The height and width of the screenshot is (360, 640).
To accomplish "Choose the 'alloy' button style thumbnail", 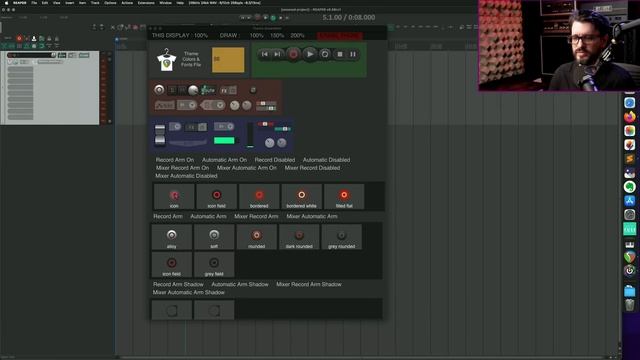I will [x=172, y=237].
